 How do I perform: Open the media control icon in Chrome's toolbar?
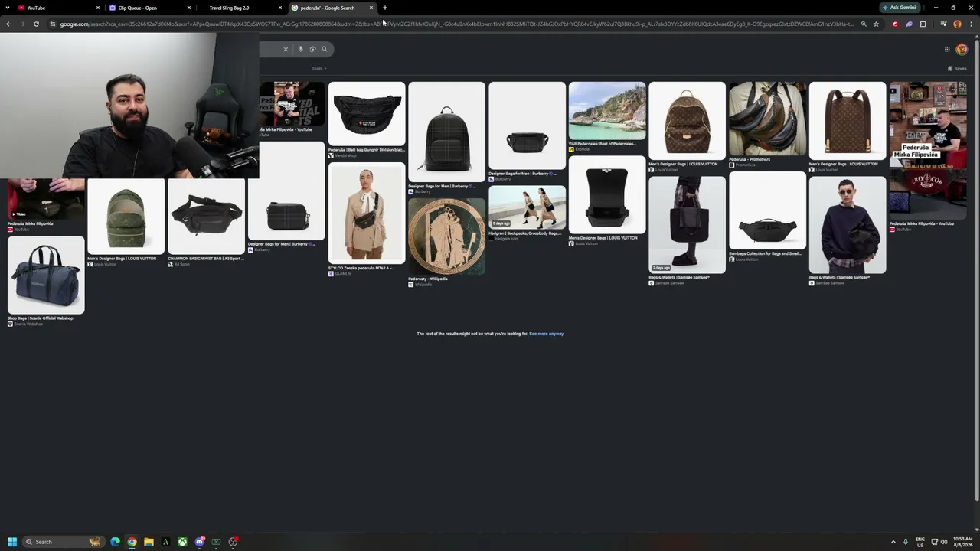click(943, 24)
